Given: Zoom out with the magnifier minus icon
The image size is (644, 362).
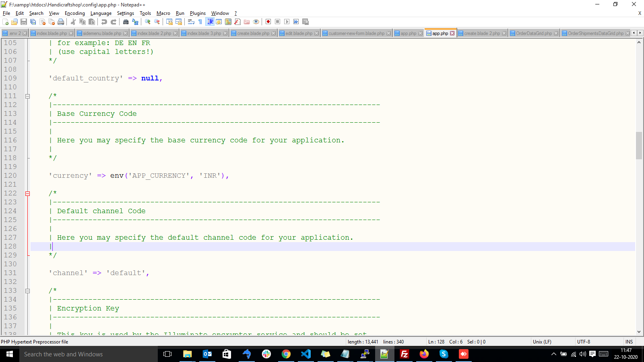Looking at the screenshot, I should (157, 22).
